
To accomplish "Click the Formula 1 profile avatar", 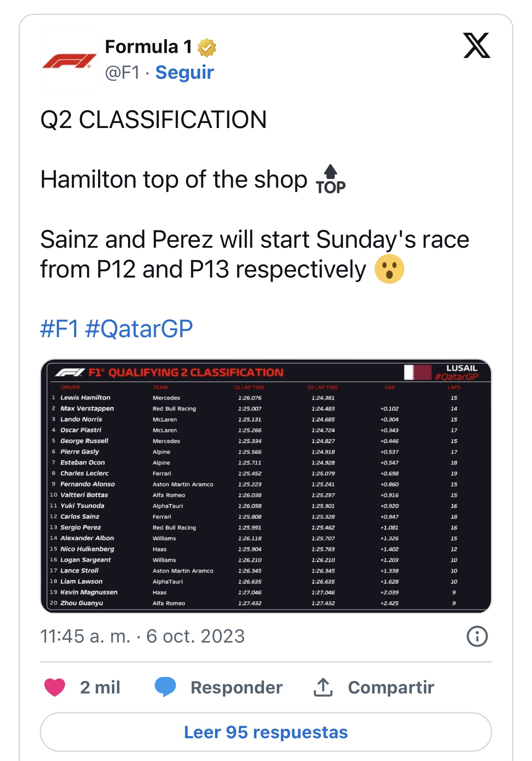I will [x=70, y=60].
